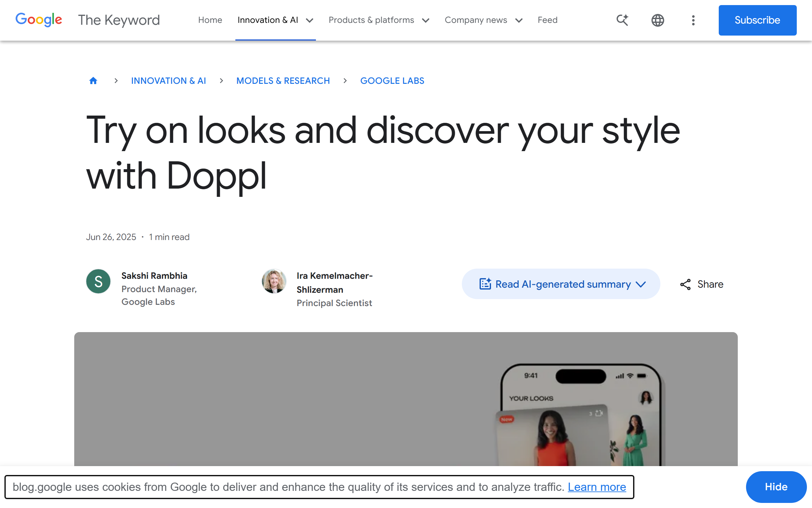The image size is (812, 508).
Task: Click Product Manager, Google Labs text
Action: click(159, 295)
